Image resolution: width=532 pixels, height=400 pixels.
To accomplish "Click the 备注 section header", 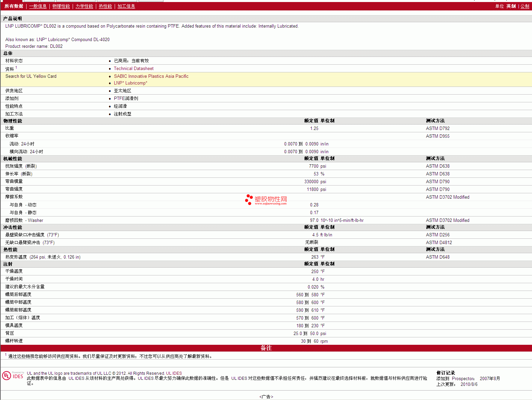I will pyautogui.click(x=266, y=348).
